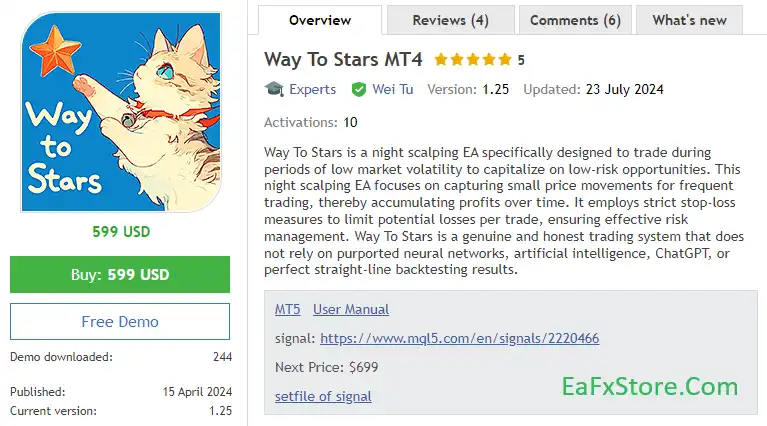Open the mql5.com signals URL
The height and width of the screenshot is (426, 767).
459,339
